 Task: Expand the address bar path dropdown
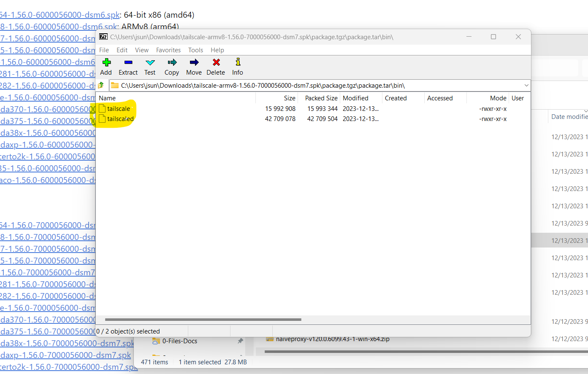[x=526, y=86]
